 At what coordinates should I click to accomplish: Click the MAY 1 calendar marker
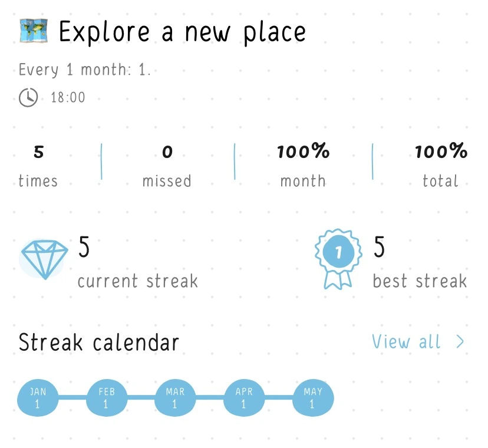[312, 397]
